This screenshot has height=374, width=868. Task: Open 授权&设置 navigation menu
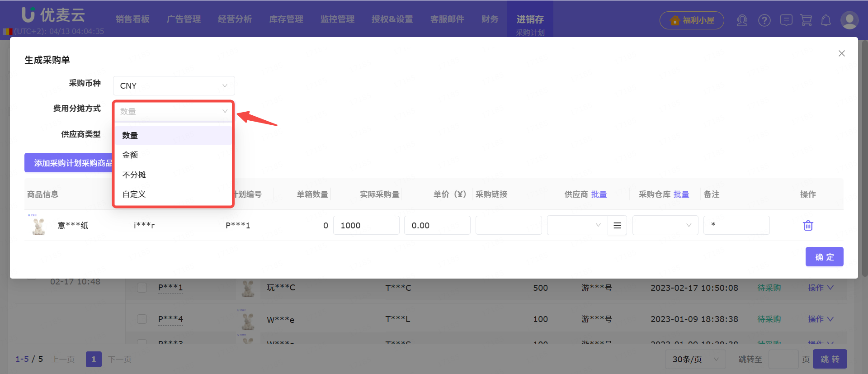[392, 19]
